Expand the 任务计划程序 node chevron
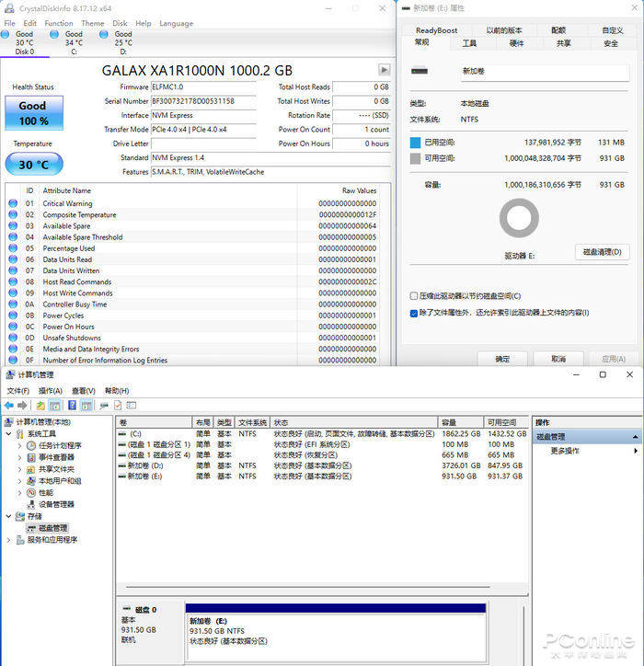 pyautogui.click(x=19, y=445)
